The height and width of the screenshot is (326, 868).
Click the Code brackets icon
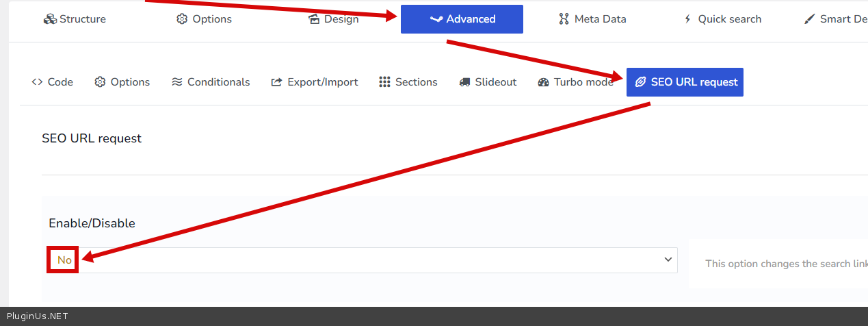tap(37, 82)
